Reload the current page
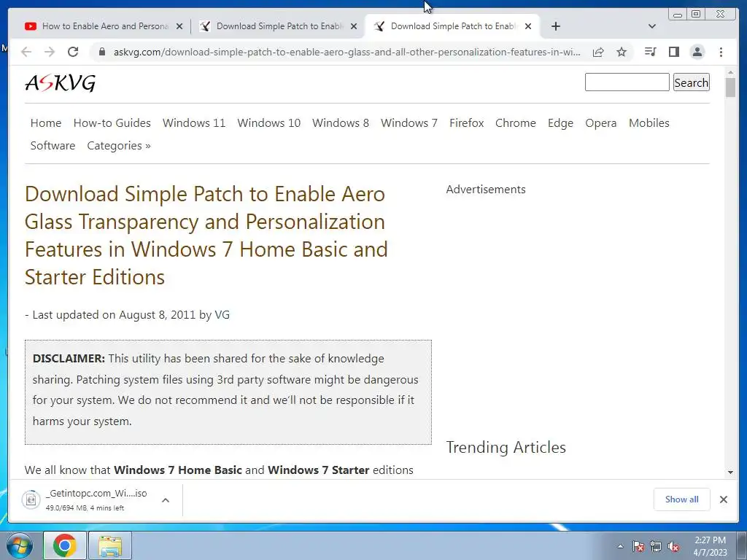The height and width of the screenshot is (560, 747). point(73,52)
